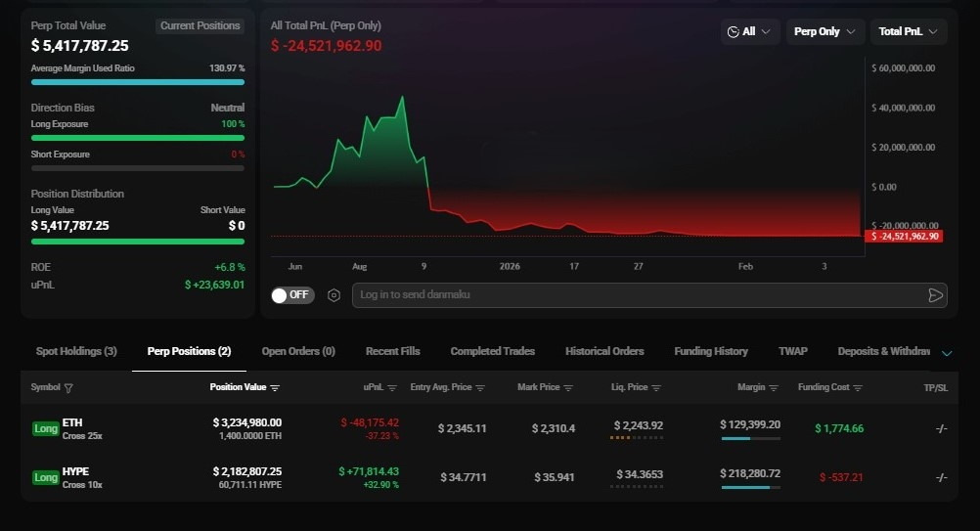Click HYPE liq. price $34.3653

[x=640, y=474]
